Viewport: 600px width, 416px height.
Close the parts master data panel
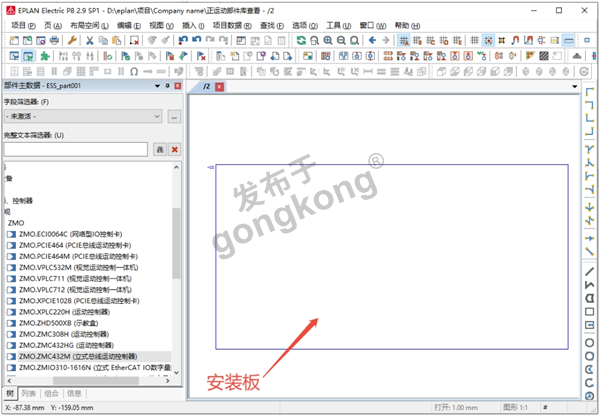[x=178, y=86]
